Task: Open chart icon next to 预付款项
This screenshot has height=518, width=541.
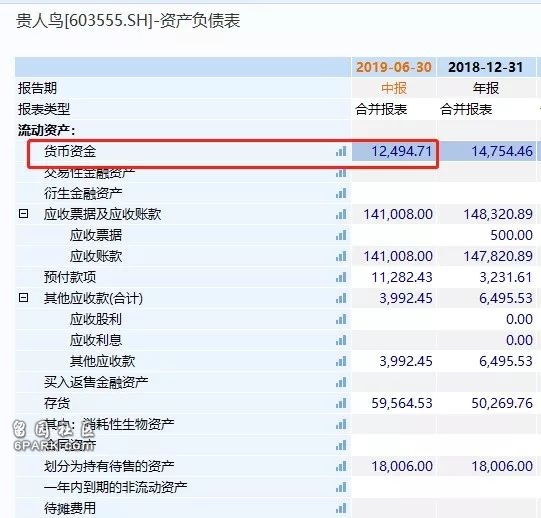Action: (341, 277)
